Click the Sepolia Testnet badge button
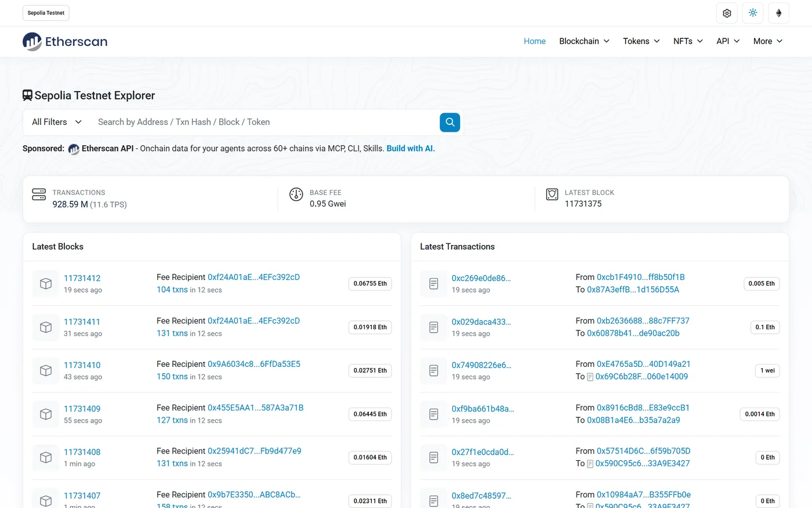 click(46, 13)
